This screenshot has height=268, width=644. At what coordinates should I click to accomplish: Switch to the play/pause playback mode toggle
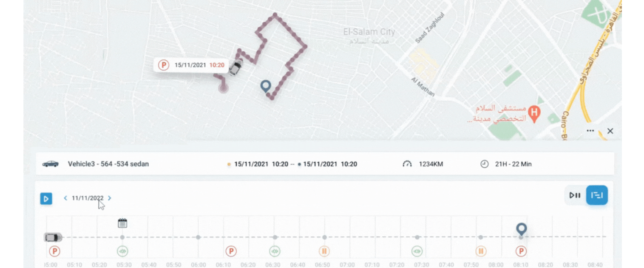575,195
